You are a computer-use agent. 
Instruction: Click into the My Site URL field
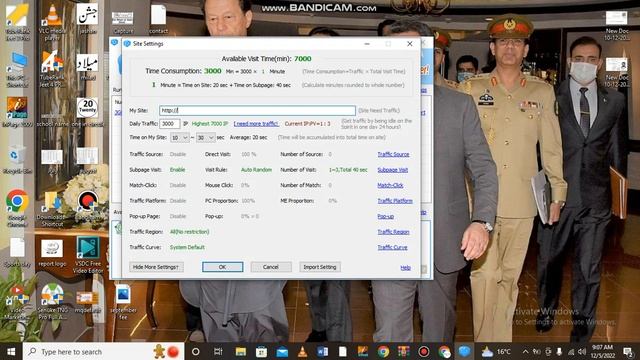(257, 110)
